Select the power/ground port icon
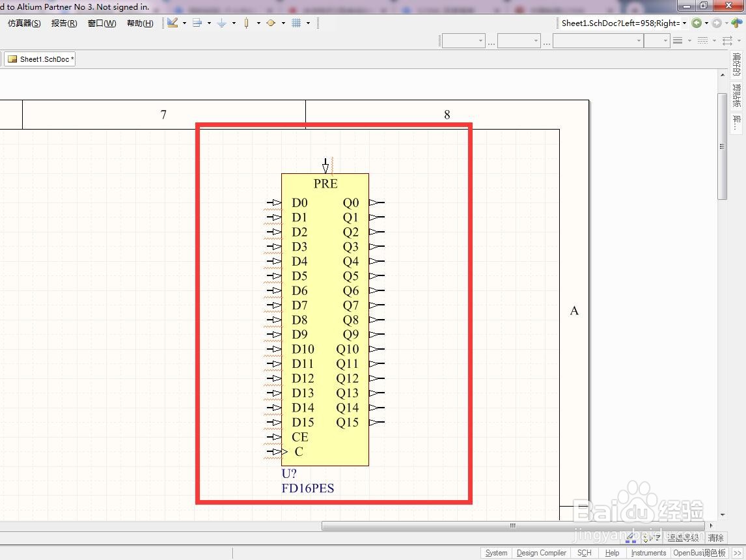The height and width of the screenshot is (560, 746). pos(222,23)
